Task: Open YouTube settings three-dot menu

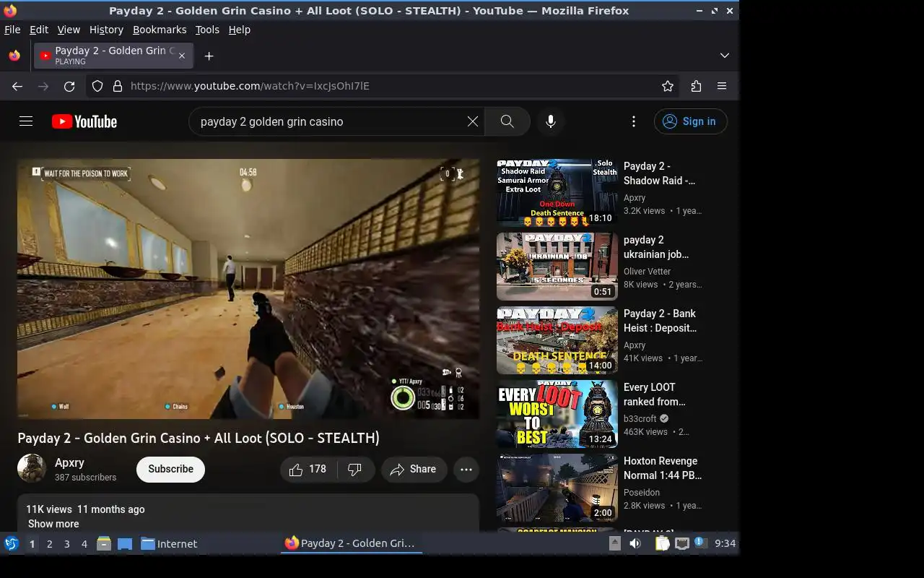Action: [x=633, y=121]
